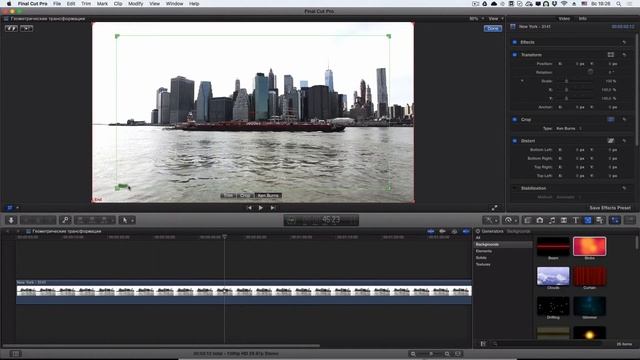Play Ken Burns preview loop button
This screenshot has width=640, height=360.
27,28
